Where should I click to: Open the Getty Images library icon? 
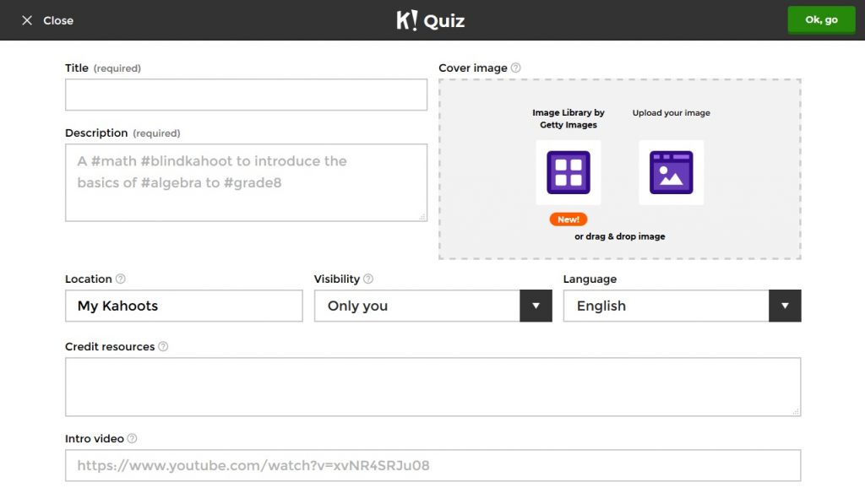[568, 172]
